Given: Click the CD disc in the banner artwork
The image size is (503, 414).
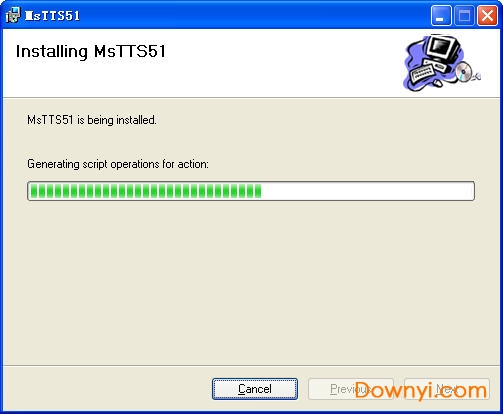Looking at the screenshot, I should coord(464,71).
